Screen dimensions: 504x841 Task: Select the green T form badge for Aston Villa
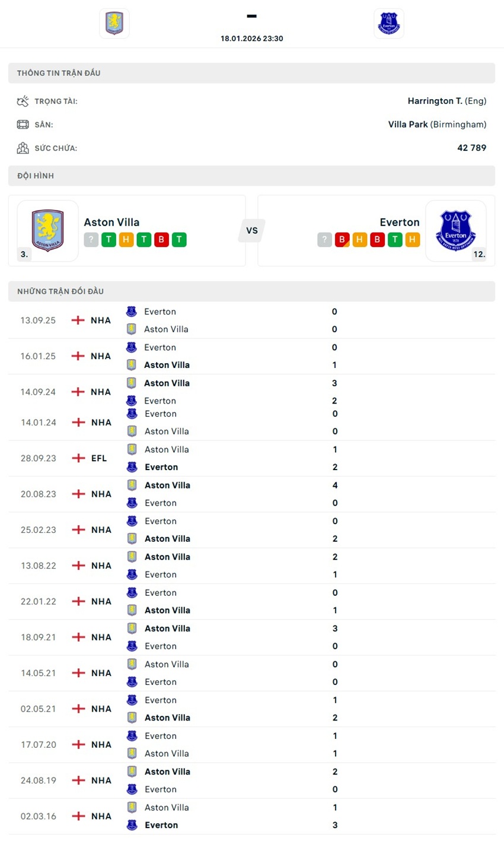click(109, 240)
